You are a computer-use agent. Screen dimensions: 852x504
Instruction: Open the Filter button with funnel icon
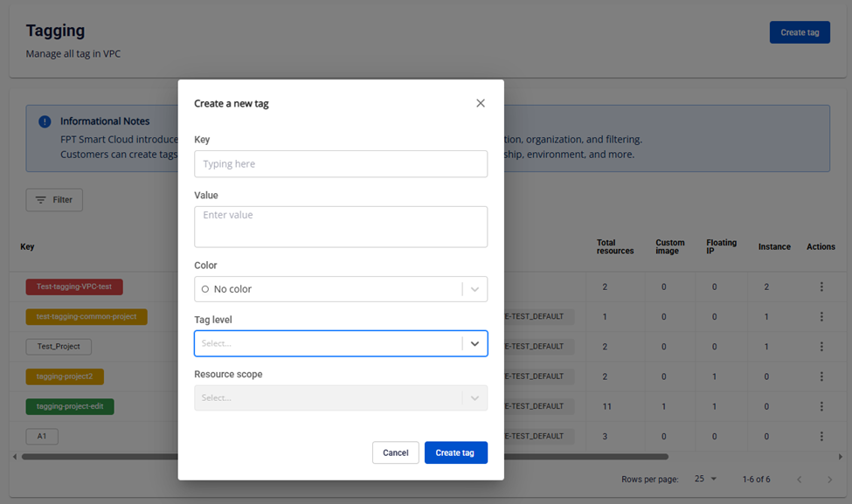54,200
